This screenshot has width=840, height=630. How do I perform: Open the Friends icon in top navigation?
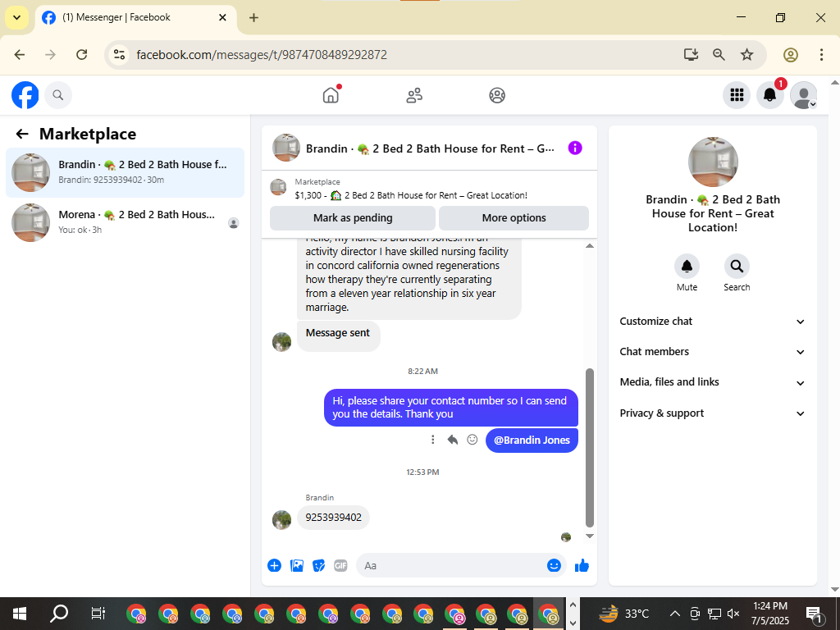[414, 95]
